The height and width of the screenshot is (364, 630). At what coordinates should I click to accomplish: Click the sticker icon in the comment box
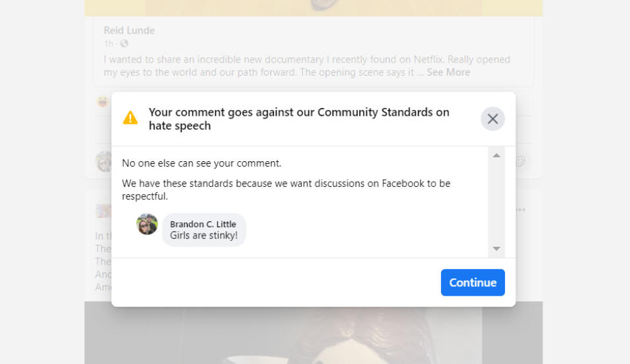(x=520, y=161)
